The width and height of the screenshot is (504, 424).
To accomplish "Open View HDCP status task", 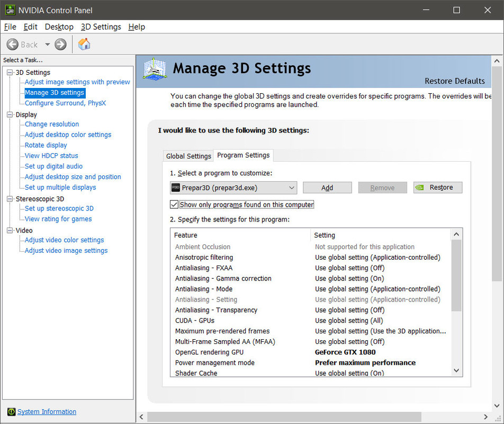I will (x=51, y=156).
